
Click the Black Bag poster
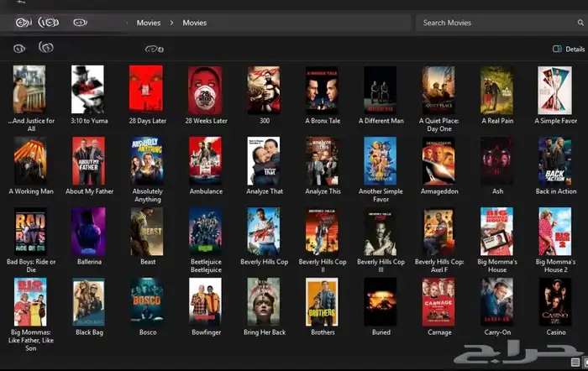pyautogui.click(x=88, y=302)
